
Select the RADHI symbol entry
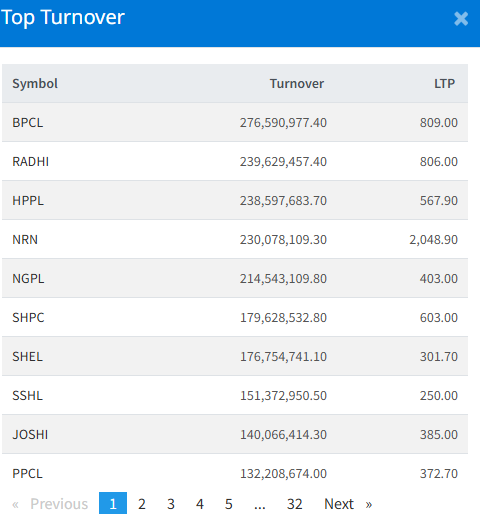pyautogui.click(x=31, y=161)
